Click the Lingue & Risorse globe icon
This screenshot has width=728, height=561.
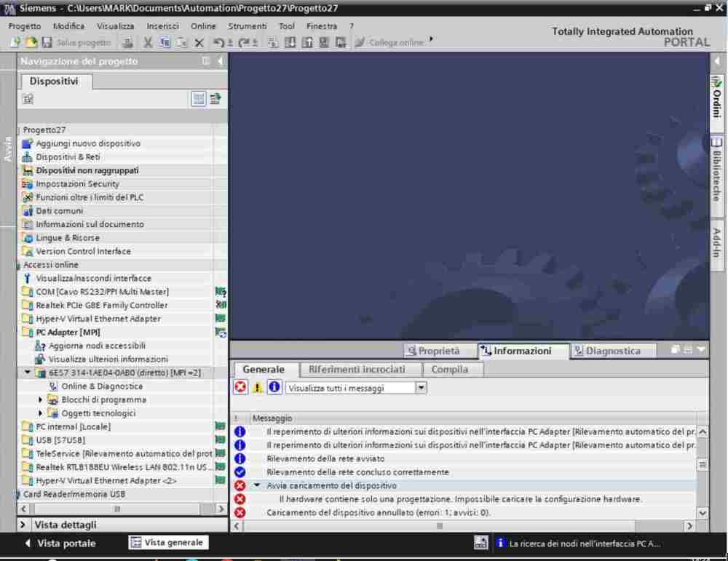(x=28, y=238)
